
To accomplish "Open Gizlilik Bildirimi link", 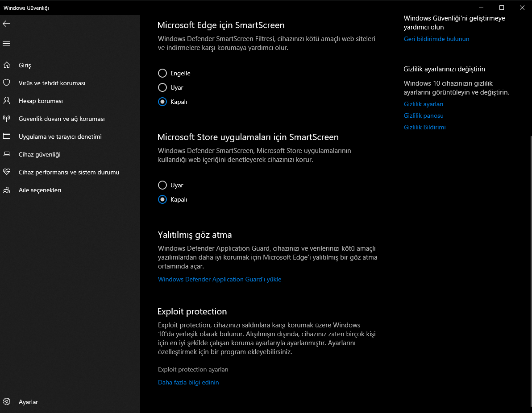I will point(425,127).
